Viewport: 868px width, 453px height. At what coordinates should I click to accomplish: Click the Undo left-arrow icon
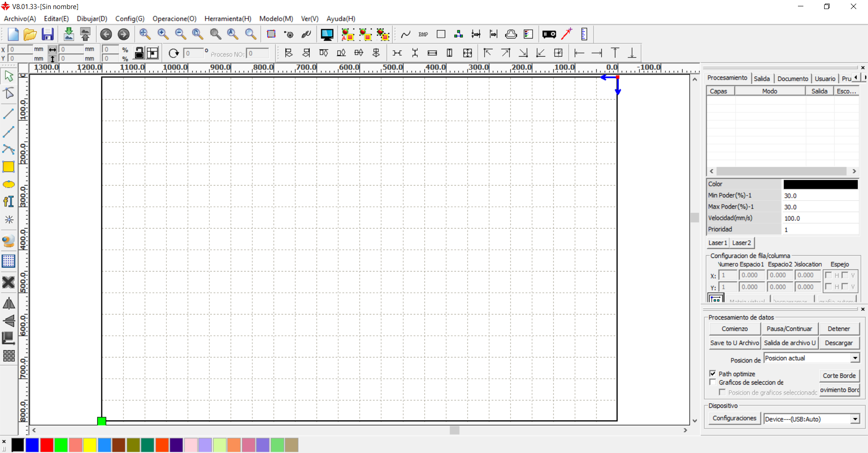point(106,34)
